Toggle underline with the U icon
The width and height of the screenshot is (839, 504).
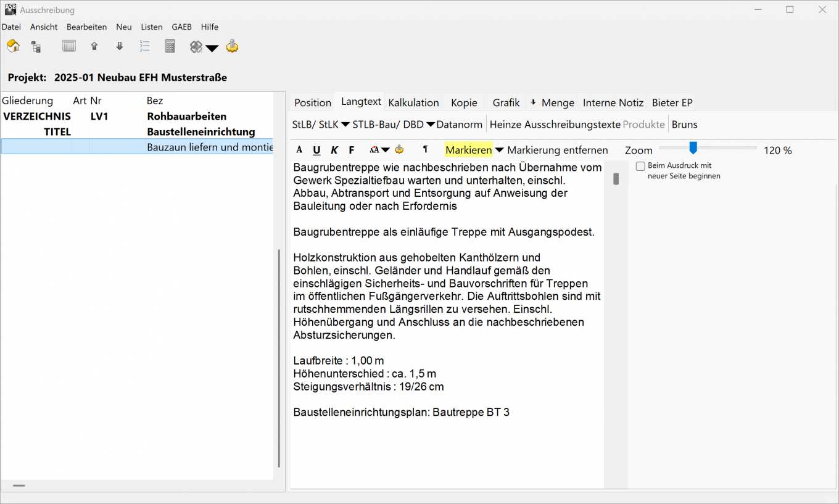[x=316, y=150]
